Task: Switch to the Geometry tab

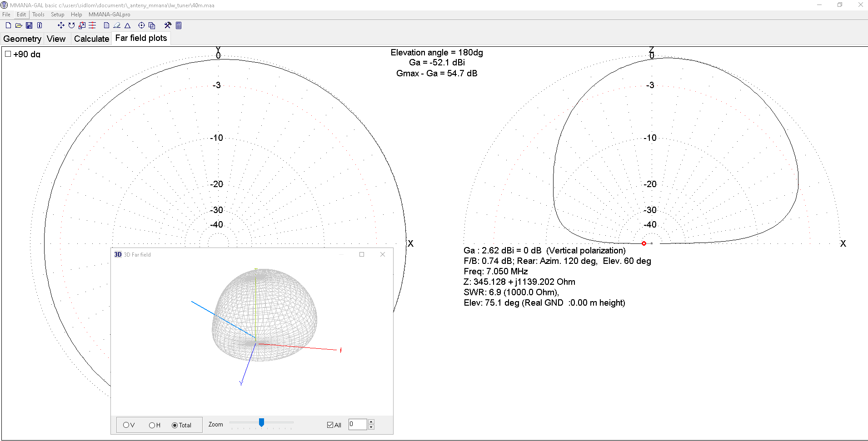Action: [22, 39]
